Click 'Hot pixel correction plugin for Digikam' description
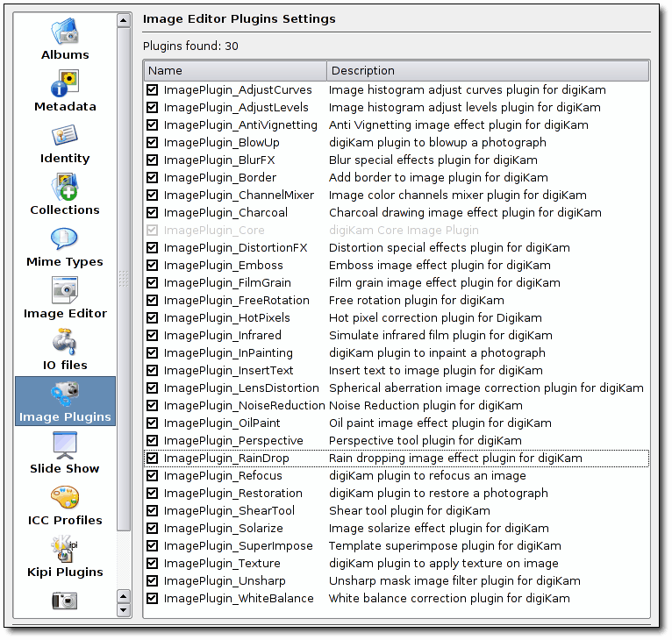672x640 pixels. [x=435, y=318]
